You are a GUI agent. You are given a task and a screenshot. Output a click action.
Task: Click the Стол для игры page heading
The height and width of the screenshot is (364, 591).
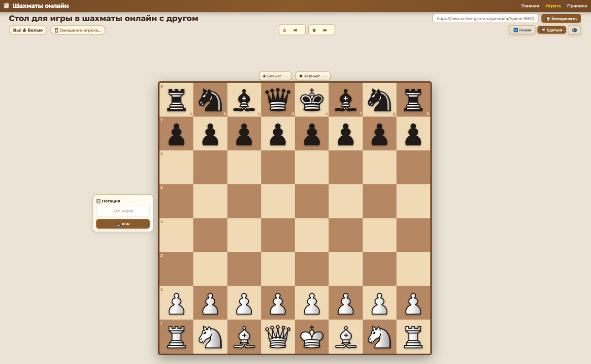(x=103, y=18)
